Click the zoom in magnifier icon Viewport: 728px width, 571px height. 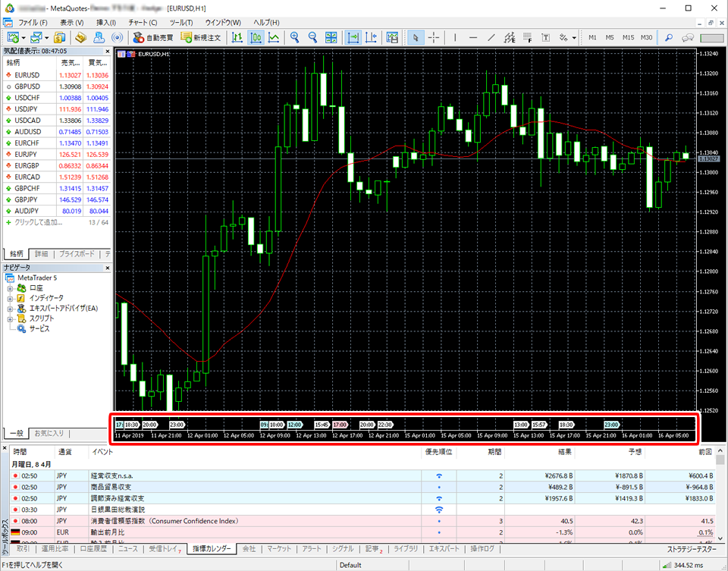click(x=294, y=37)
